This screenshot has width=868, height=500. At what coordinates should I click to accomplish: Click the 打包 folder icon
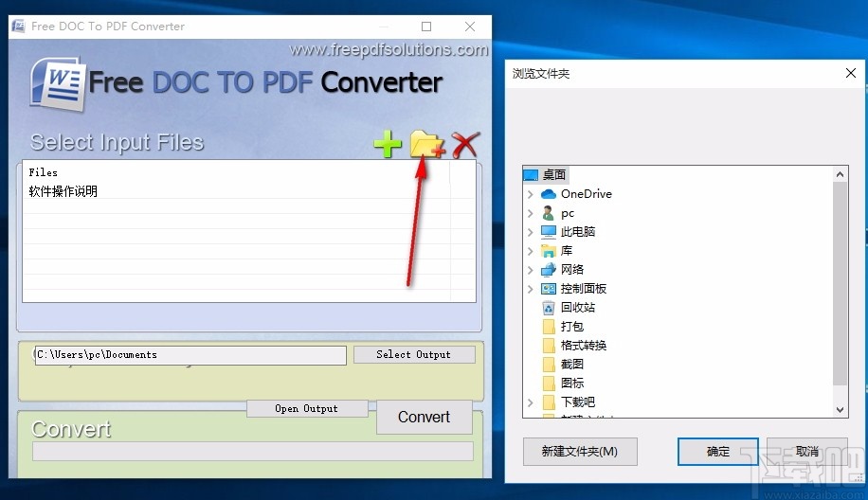pyautogui.click(x=549, y=327)
